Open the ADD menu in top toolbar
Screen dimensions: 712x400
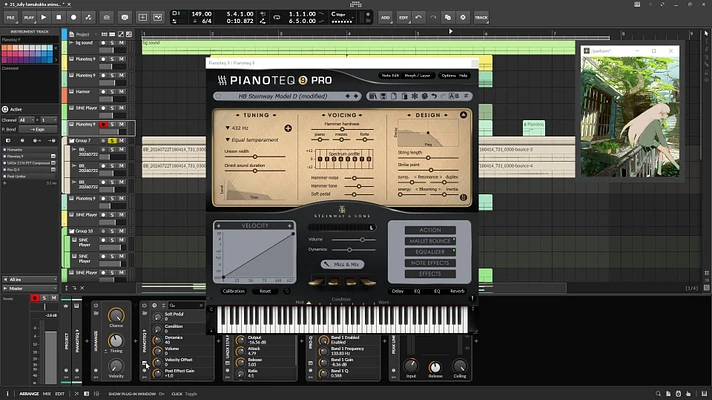[385, 17]
